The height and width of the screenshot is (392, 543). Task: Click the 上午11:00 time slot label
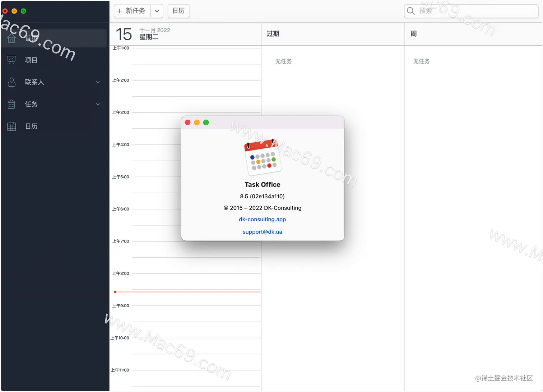pos(120,370)
